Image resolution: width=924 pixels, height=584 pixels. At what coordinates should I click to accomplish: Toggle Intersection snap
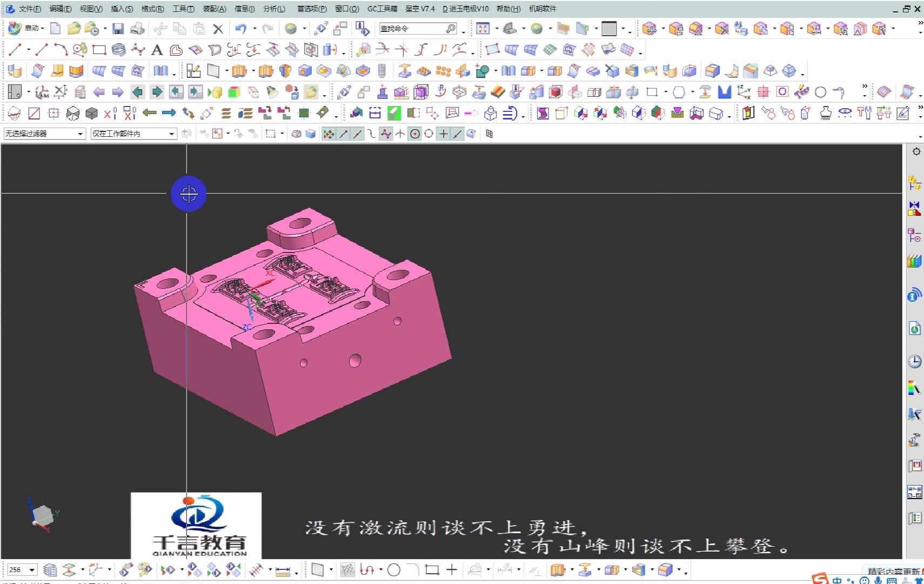click(400, 134)
